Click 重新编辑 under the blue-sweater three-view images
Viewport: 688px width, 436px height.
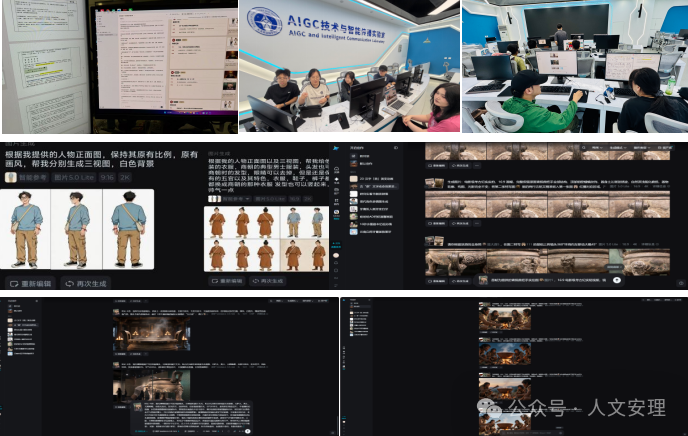[x=31, y=284]
